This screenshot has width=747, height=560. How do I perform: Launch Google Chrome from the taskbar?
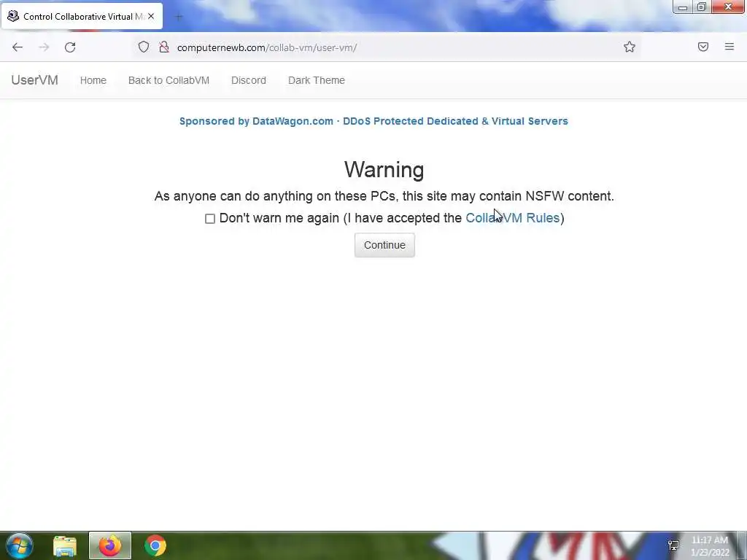[x=155, y=545]
